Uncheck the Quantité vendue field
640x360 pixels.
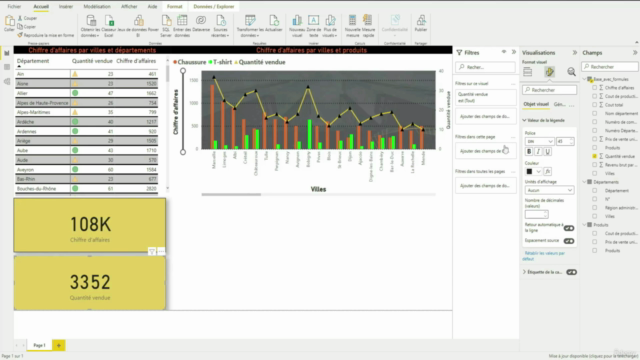coord(594,156)
